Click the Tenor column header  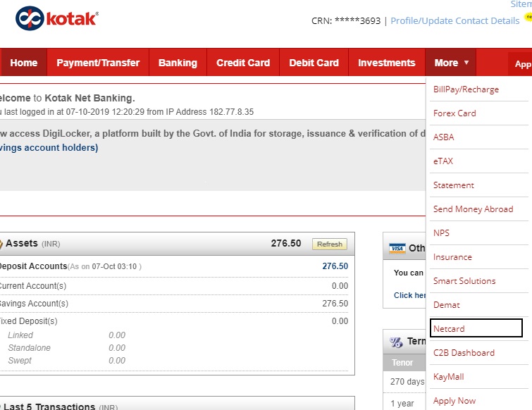click(x=404, y=363)
